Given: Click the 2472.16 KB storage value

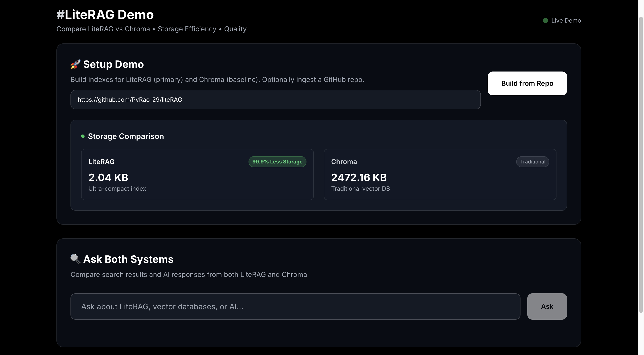Looking at the screenshot, I should (359, 178).
